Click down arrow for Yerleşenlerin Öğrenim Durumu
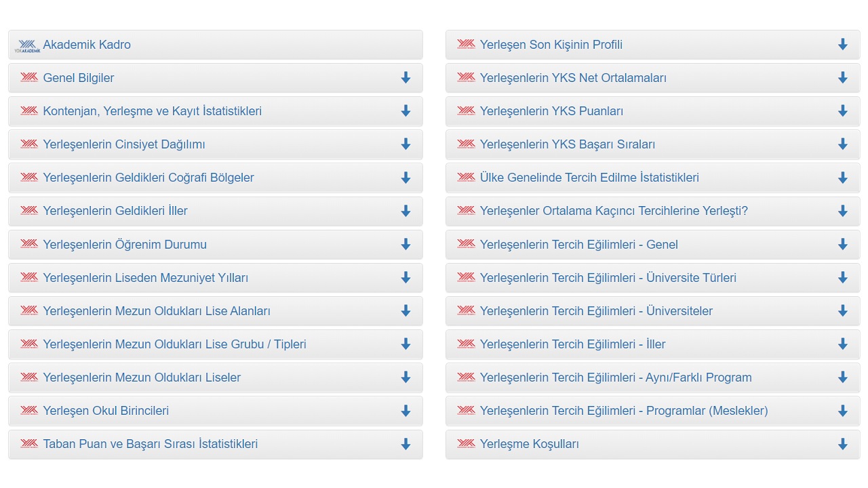 (406, 244)
